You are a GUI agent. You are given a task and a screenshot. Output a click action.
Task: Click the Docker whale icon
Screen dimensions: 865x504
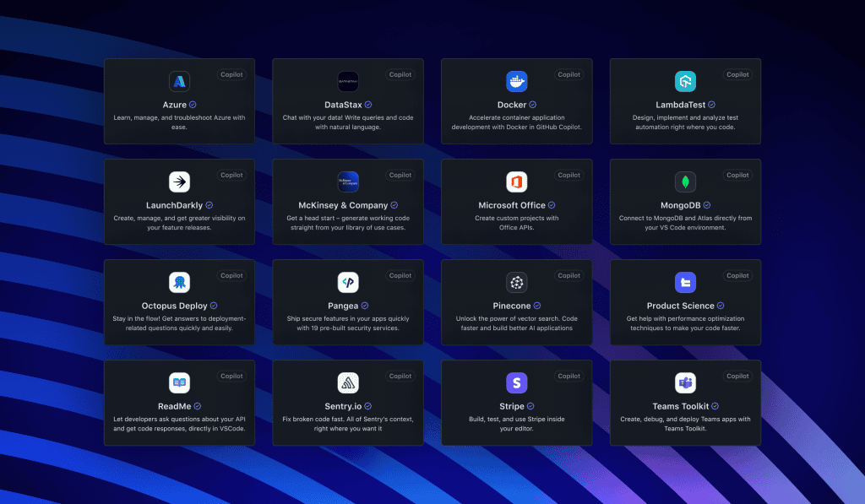coord(517,81)
